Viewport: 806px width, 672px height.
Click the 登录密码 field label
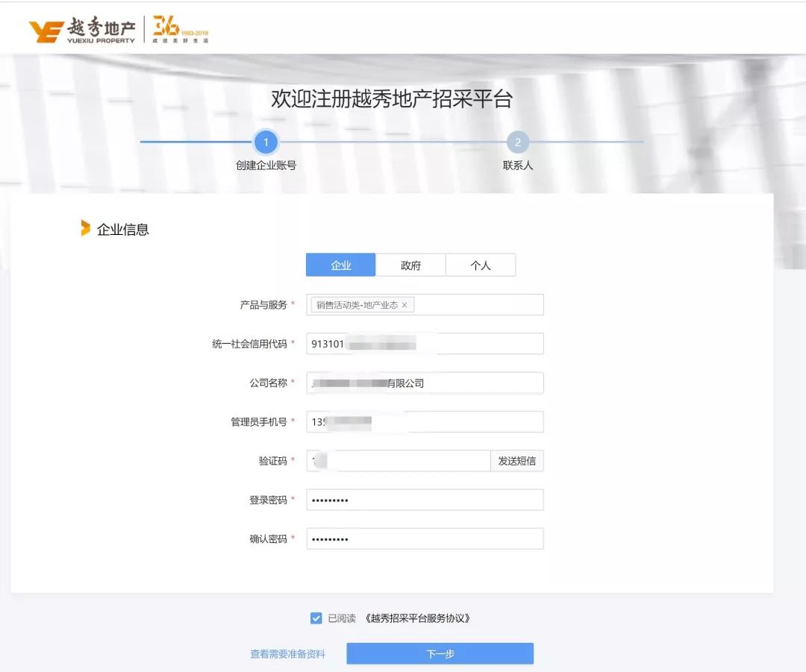(269, 500)
